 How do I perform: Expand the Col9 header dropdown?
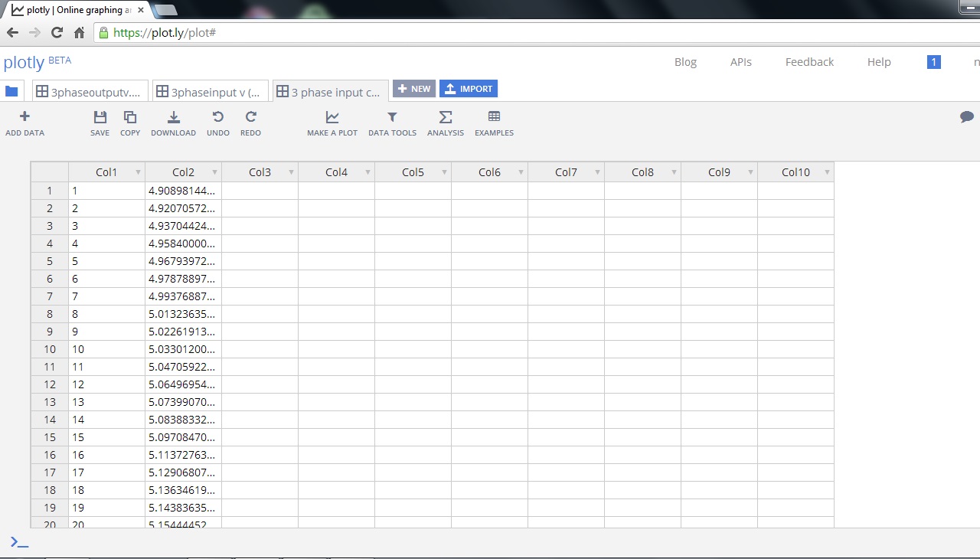tap(750, 172)
